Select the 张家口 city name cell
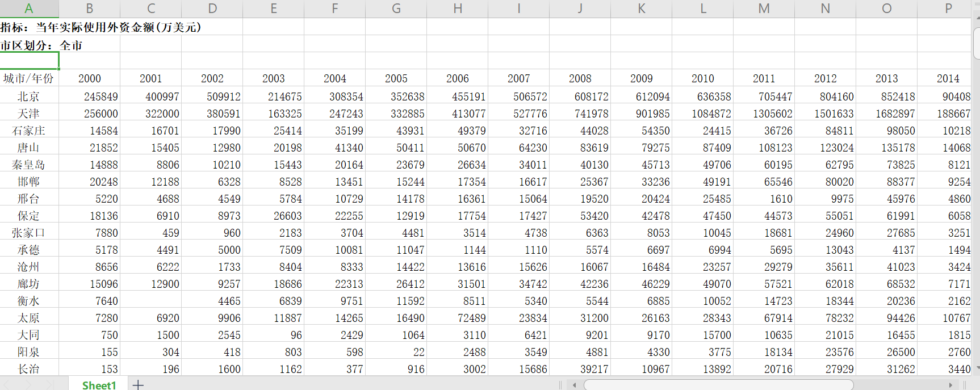This screenshot has width=980, height=390. 30,233
